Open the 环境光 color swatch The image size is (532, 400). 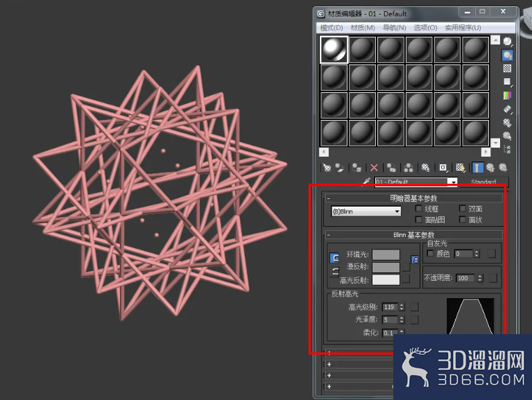[x=386, y=254]
